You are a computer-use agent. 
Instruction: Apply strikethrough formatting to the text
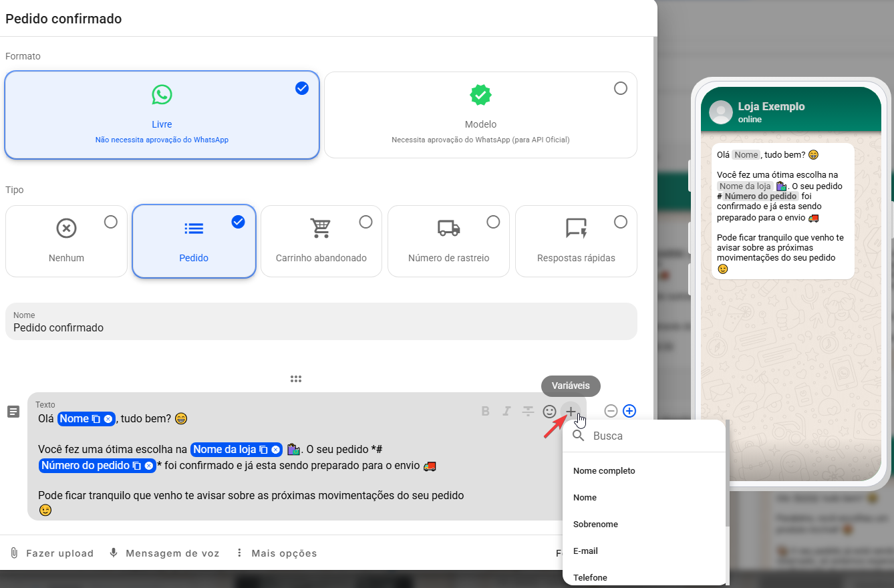click(528, 411)
